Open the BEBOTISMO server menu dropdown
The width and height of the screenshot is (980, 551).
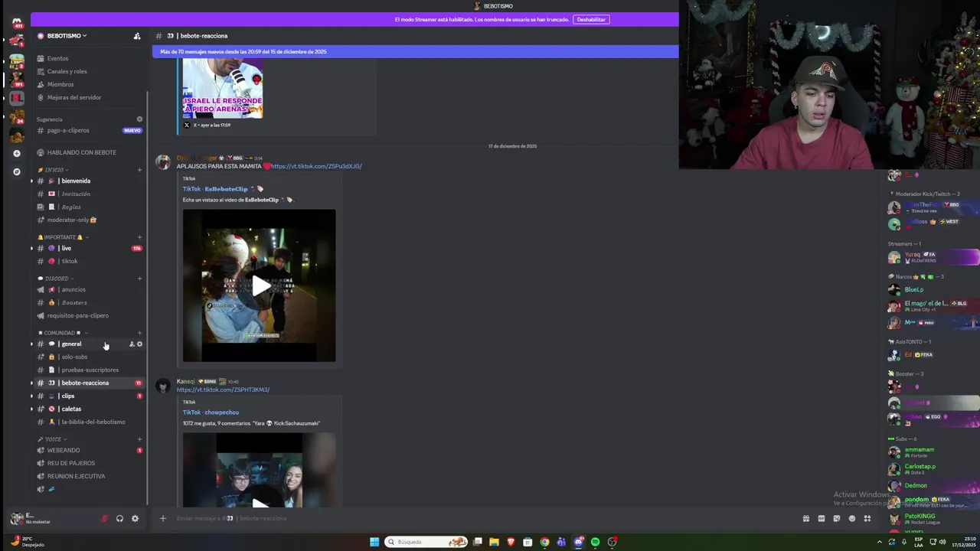pyautogui.click(x=65, y=36)
